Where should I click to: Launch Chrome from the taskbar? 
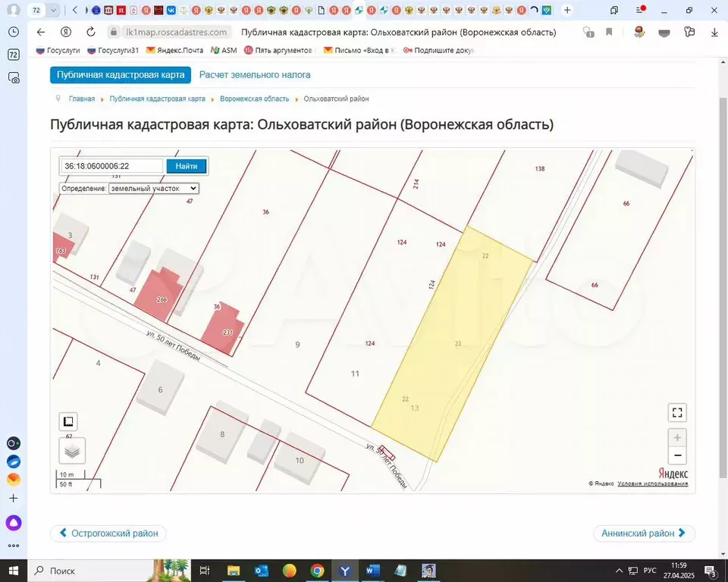[x=317, y=571]
